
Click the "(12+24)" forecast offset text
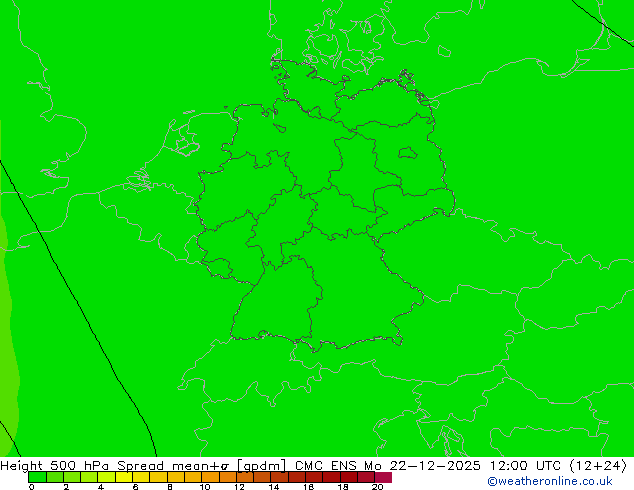pos(598,466)
